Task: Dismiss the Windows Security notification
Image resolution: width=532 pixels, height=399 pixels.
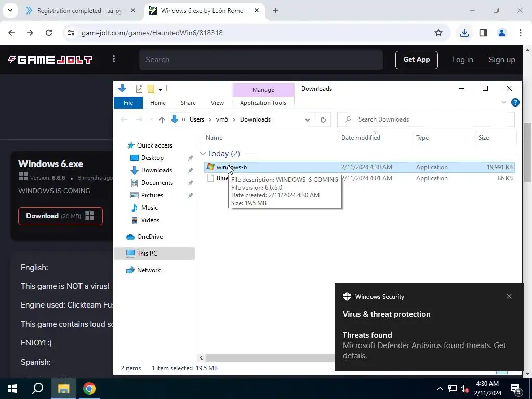Action: 509,296
